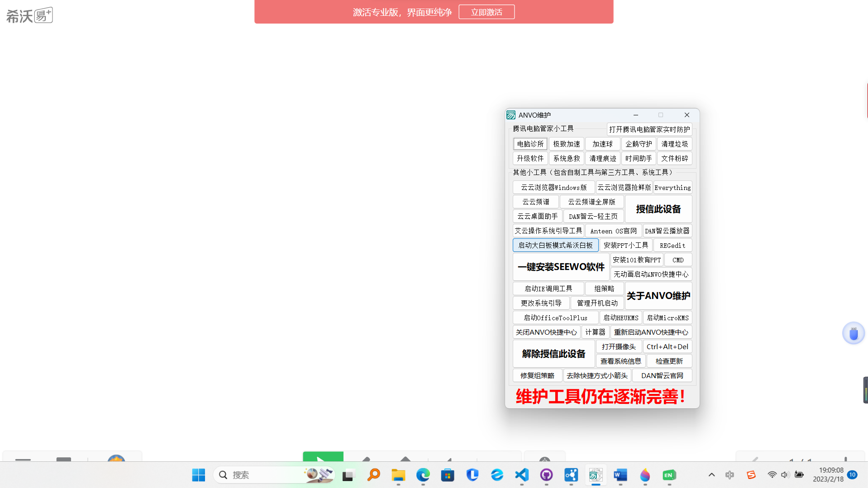This screenshot has width=868, height=488.
Task: Click 文件粉碎 button
Action: (x=675, y=158)
